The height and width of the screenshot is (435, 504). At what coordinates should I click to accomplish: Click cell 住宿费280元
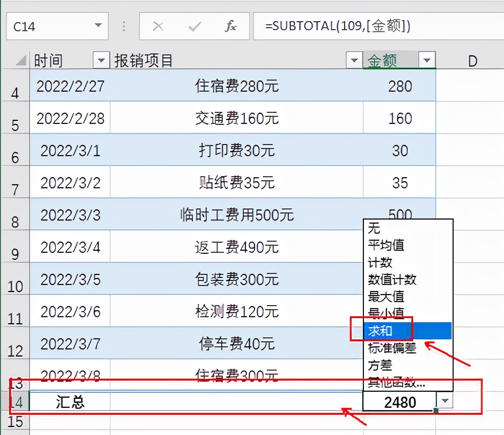pyautogui.click(x=236, y=86)
